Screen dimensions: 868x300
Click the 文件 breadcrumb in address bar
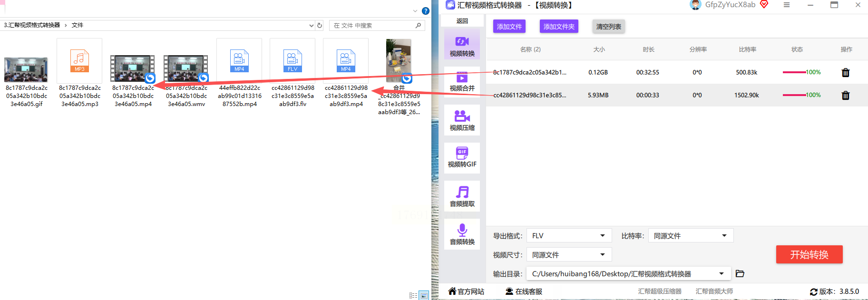click(x=77, y=25)
